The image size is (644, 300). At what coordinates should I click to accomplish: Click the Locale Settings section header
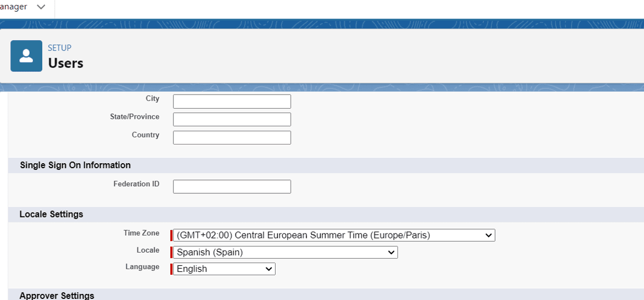(x=51, y=214)
